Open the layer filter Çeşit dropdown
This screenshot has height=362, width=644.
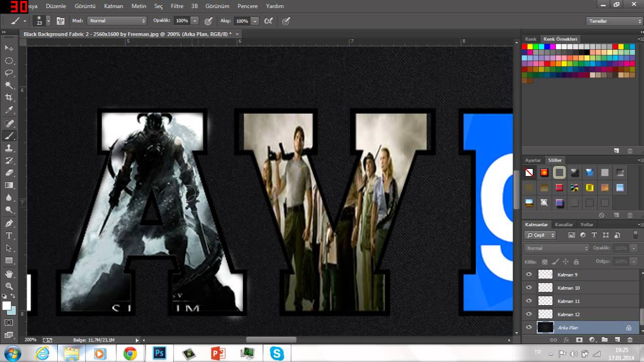(x=540, y=235)
